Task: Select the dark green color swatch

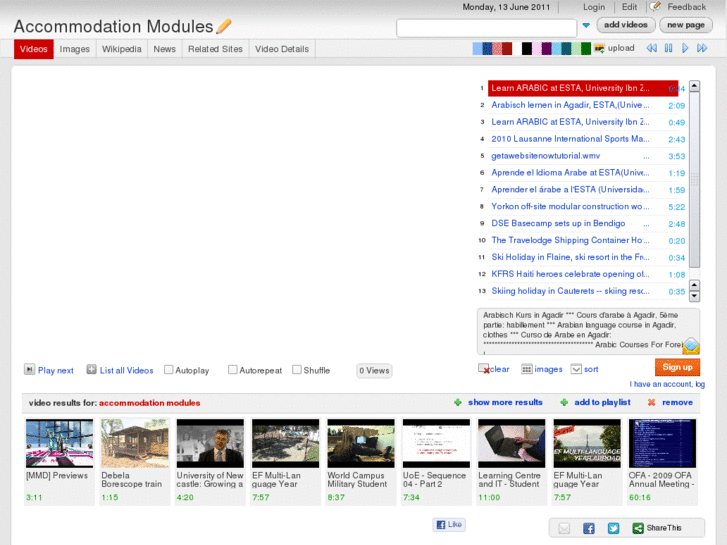Action: coord(586,49)
